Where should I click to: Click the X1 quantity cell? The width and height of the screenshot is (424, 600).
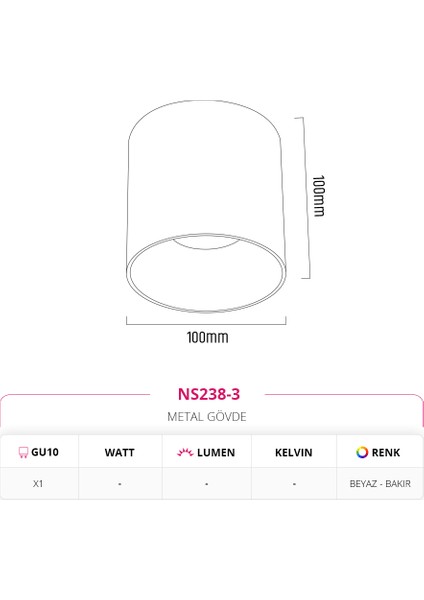(x=38, y=484)
